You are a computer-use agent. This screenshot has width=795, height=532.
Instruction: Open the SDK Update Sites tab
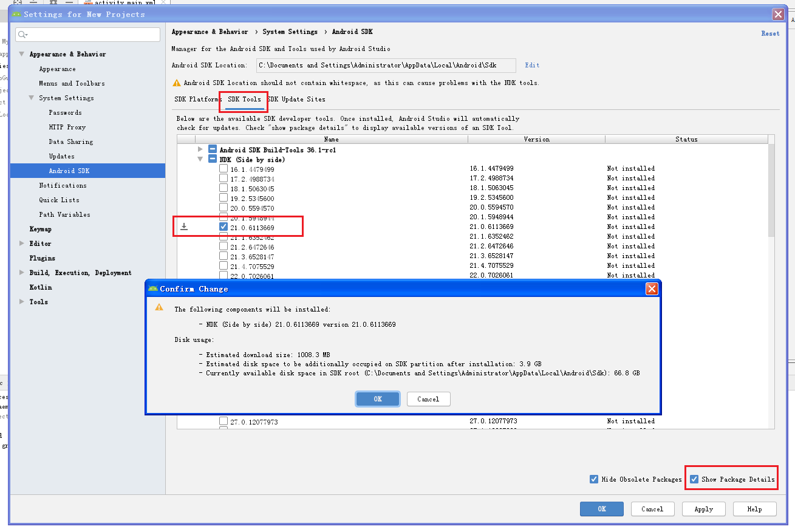click(x=296, y=99)
